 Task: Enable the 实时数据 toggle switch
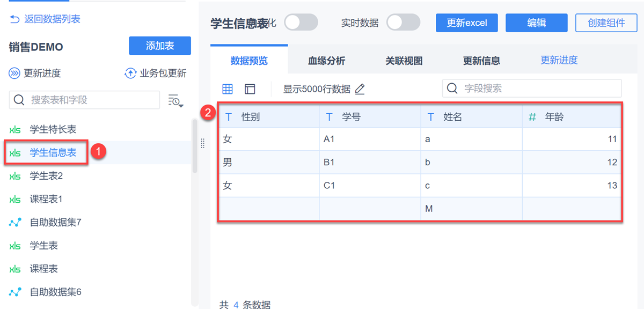(404, 23)
